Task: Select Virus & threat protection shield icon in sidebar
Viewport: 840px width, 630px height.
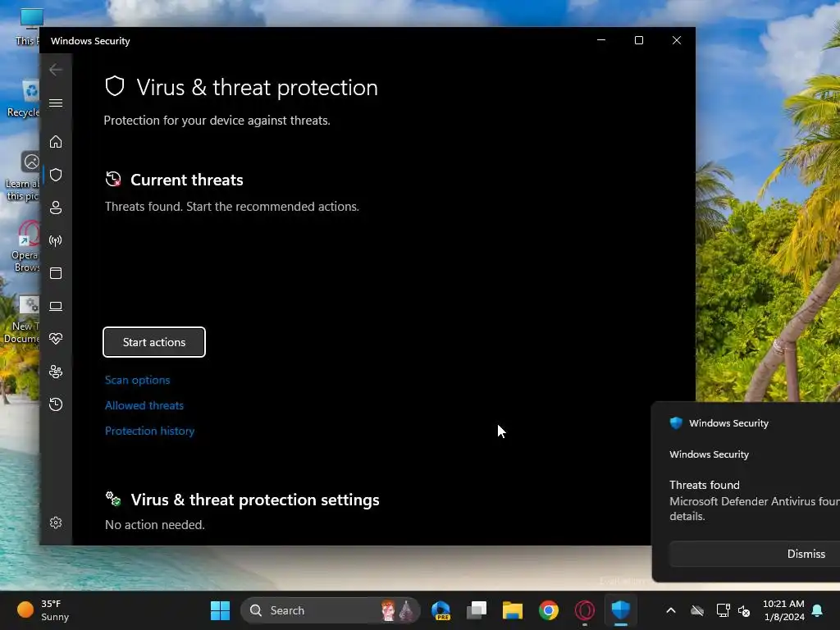Action: 56,175
